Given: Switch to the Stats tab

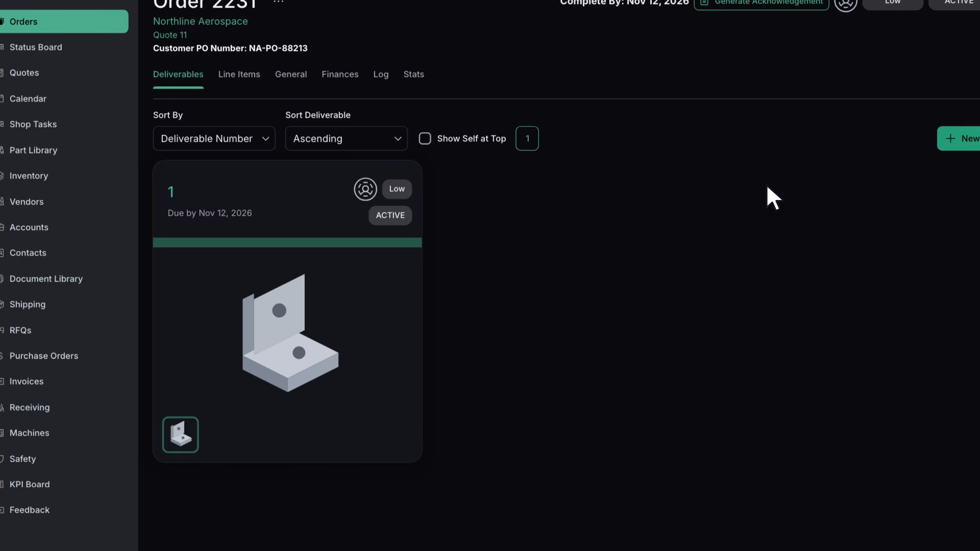Looking at the screenshot, I should [x=413, y=74].
